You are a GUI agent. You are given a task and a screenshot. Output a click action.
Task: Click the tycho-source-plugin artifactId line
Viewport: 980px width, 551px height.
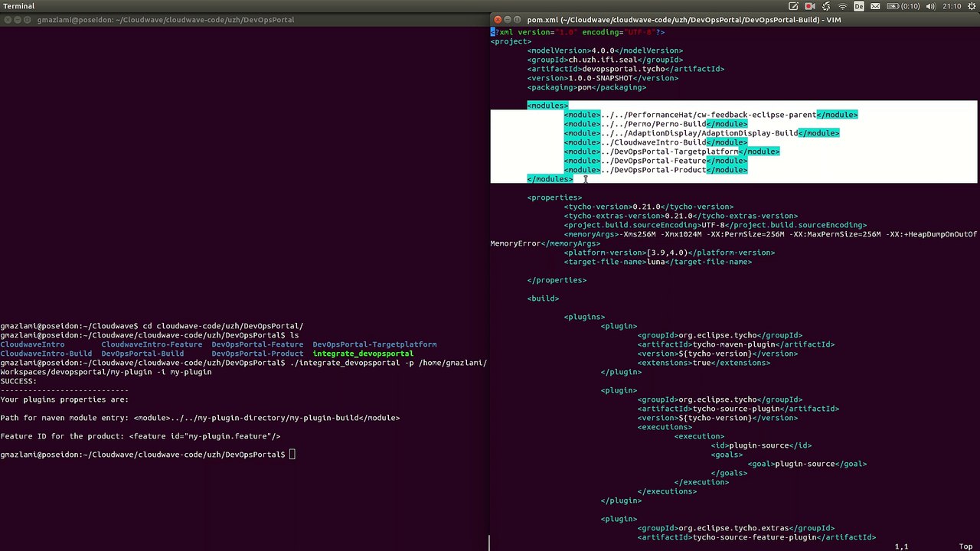738,409
